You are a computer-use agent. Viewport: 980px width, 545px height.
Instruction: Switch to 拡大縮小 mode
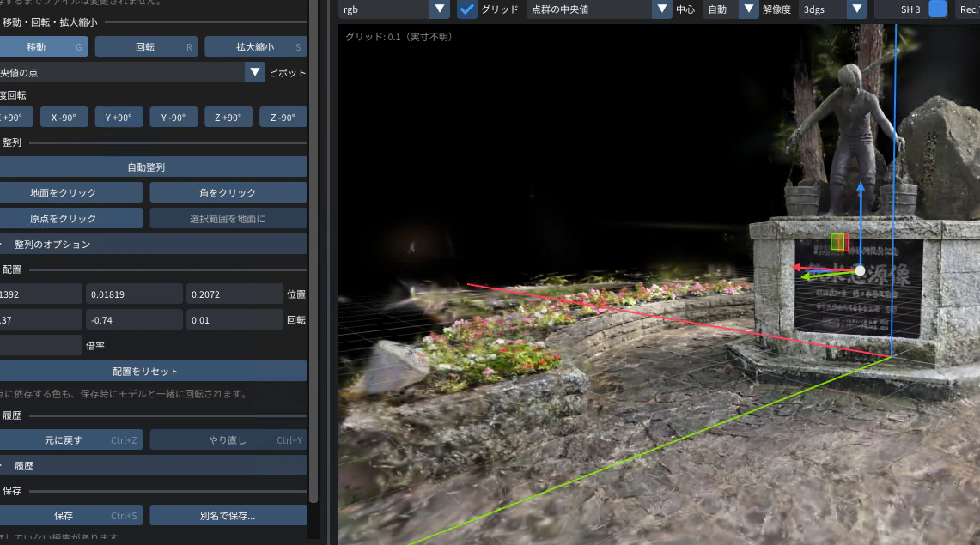[256, 47]
